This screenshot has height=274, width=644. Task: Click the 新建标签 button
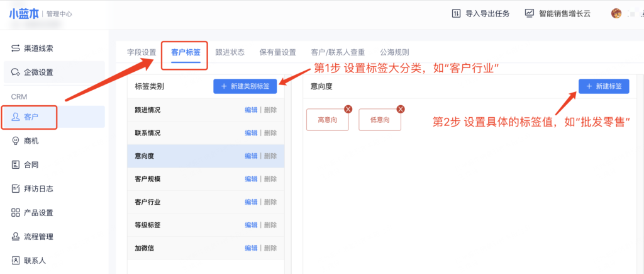(x=603, y=86)
